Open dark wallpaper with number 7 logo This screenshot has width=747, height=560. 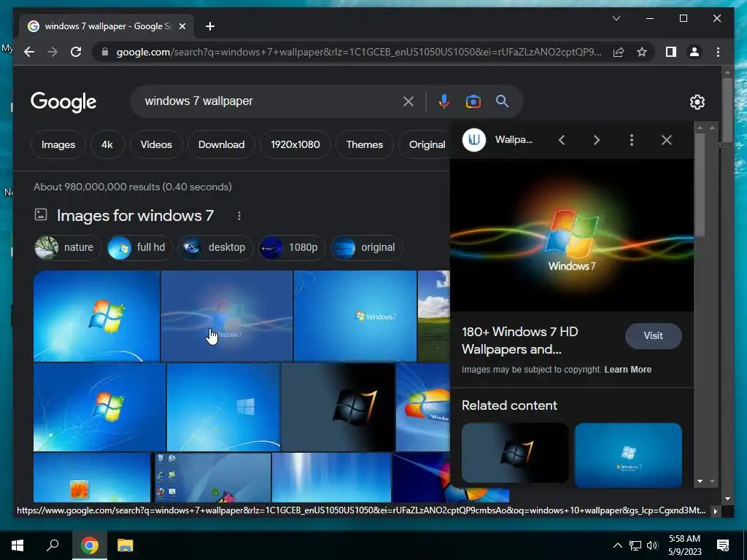pos(338,408)
